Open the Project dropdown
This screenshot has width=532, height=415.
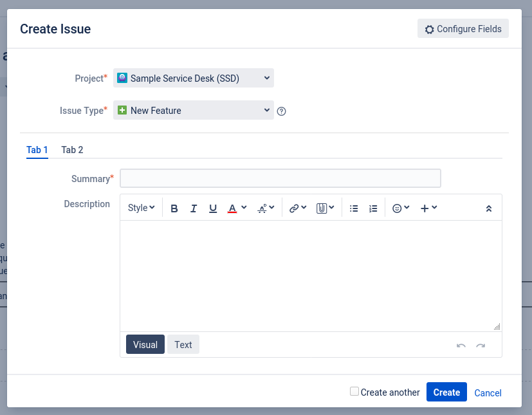[194, 78]
